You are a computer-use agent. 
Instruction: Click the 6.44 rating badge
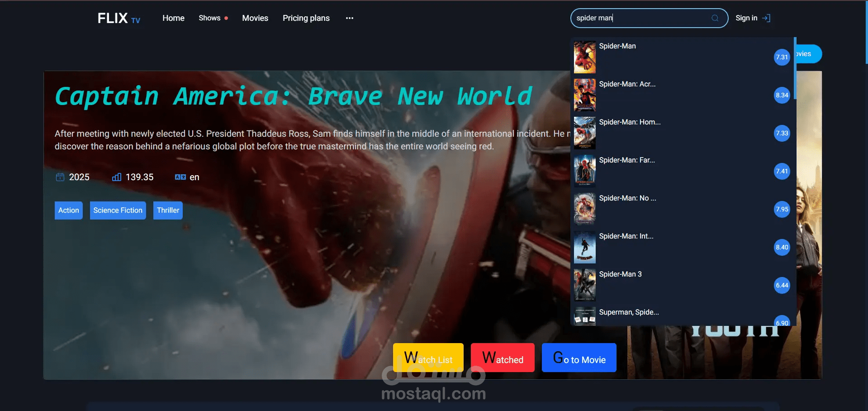tap(782, 285)
